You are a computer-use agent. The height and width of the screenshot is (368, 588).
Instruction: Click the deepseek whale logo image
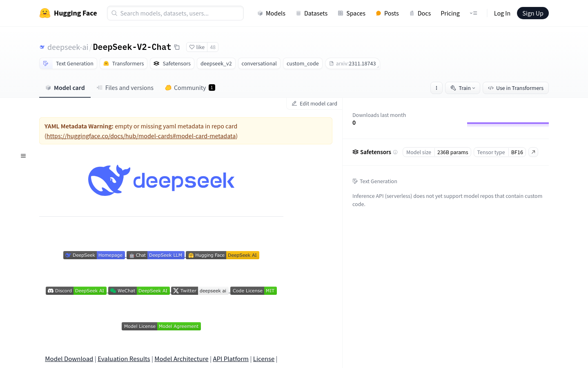coord(161,180)
